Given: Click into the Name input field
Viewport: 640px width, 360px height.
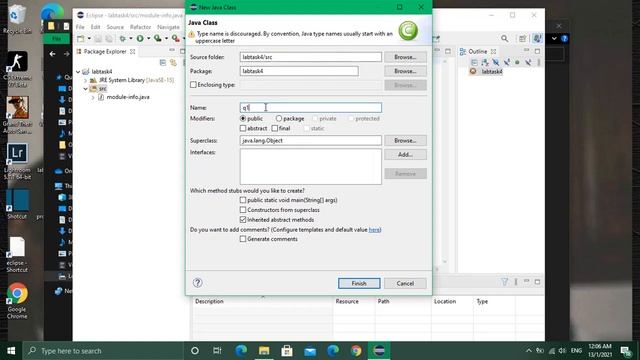Looking at the screenshot, I should point(311,108).
